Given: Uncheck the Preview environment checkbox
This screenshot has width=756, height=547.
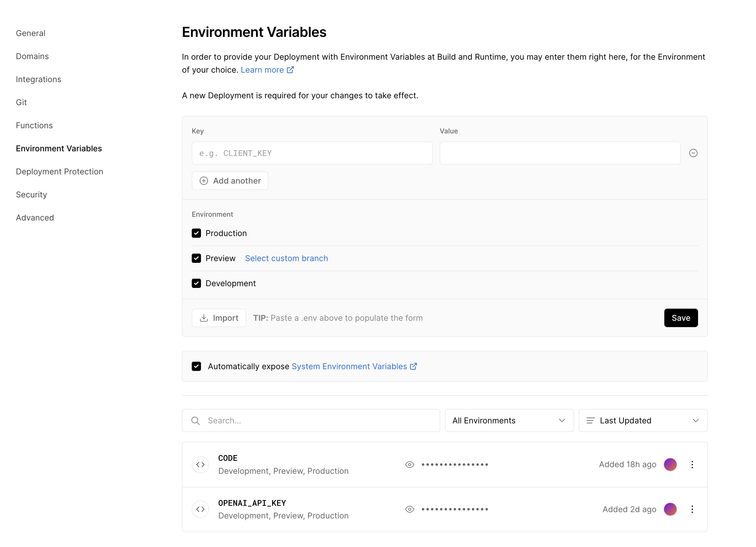Looking at the screenshot, I should click(196, 258).
